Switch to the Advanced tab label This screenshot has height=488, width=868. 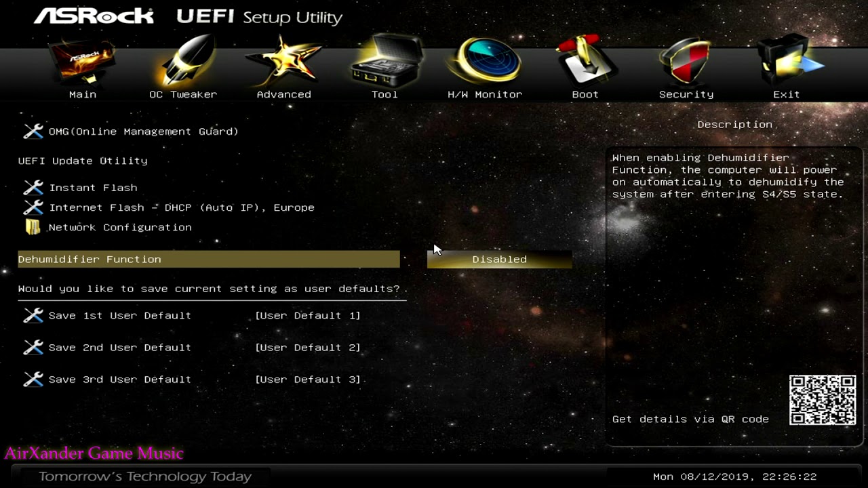283,94
